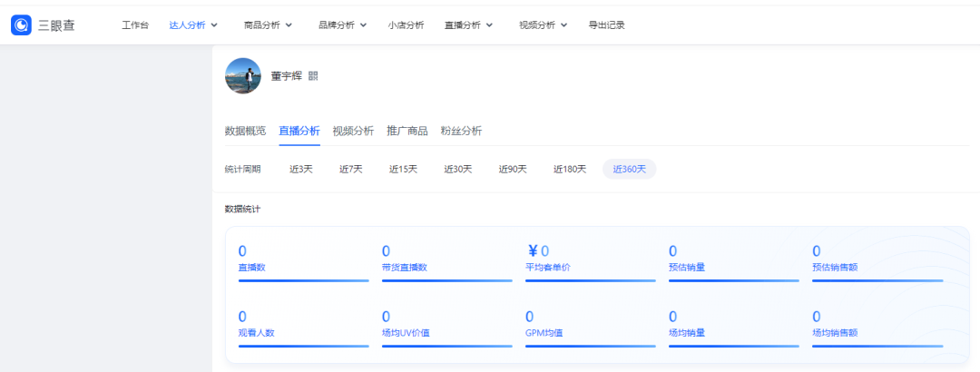Screen dimensions: 980x372
Task: Open the 直播分析 top navigation dropdown
Action: 469,25
